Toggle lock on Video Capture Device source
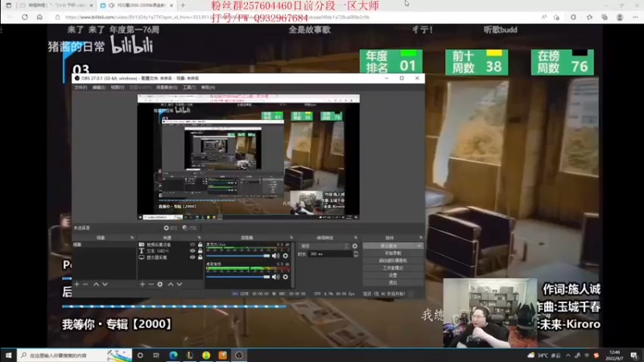The image size is (644, 362). 200,245
